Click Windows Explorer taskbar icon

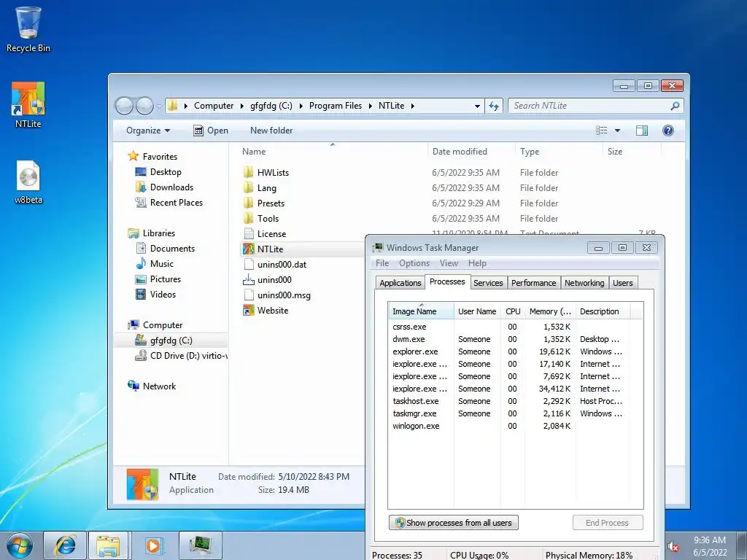108,545
